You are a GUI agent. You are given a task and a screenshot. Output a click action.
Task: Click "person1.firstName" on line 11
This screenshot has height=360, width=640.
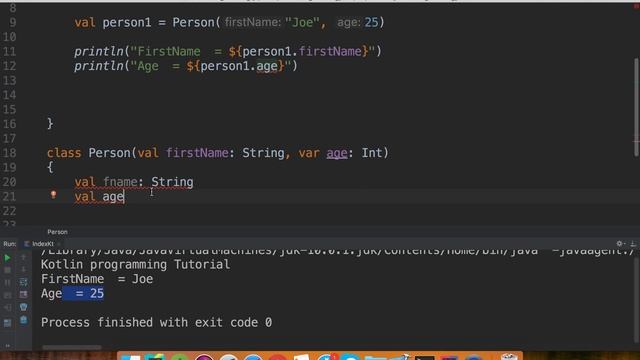(x=302, y=51)
